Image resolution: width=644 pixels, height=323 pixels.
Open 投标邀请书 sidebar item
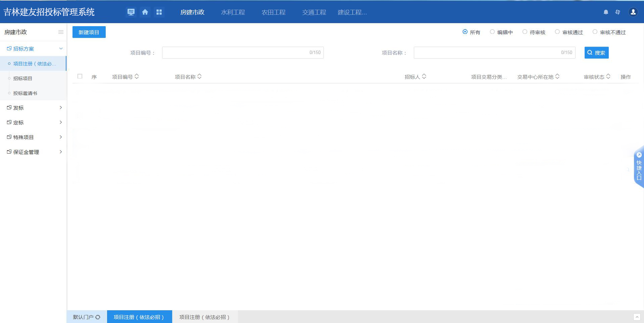coord(33,93)
